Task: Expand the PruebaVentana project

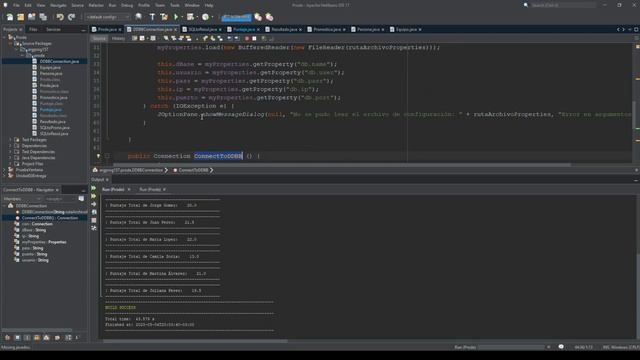Action: (4, 169)
